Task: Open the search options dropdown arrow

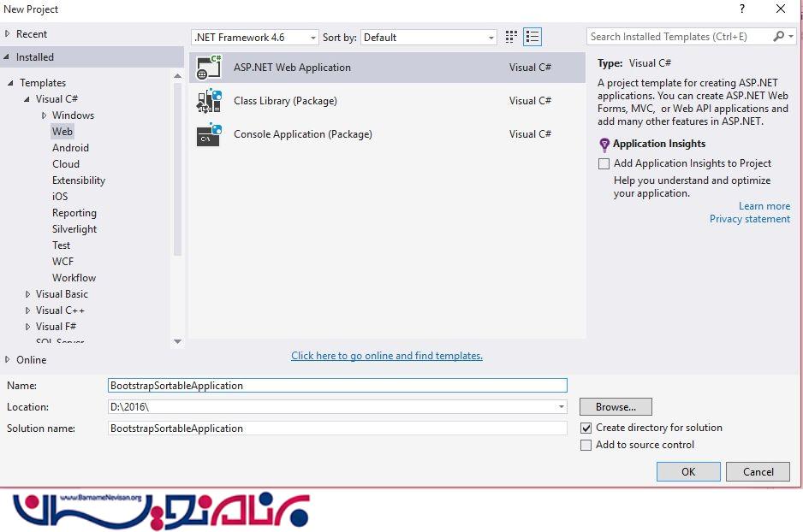Action: 791,36
